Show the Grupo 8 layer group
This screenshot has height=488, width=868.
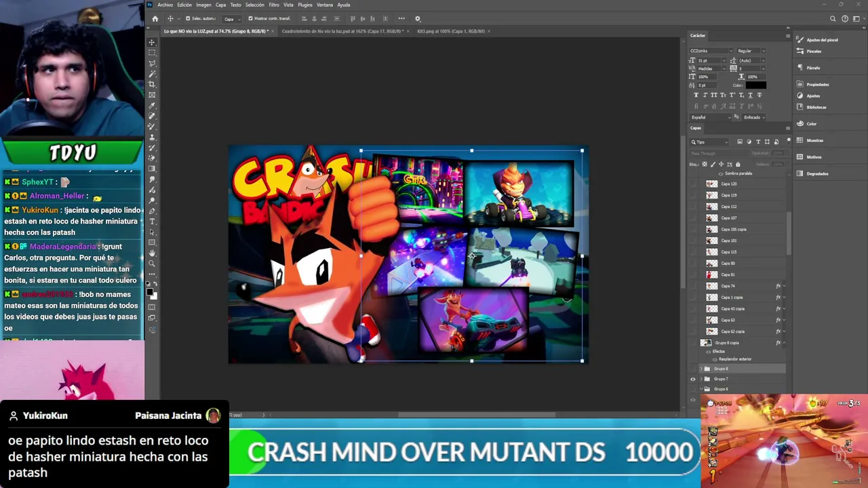click(x=692, y=369)
